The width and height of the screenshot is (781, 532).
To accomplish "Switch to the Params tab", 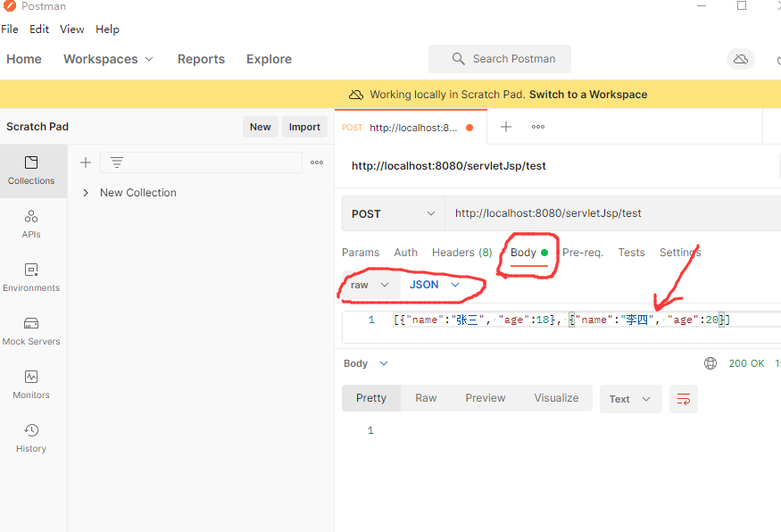I will coord(361,253).
